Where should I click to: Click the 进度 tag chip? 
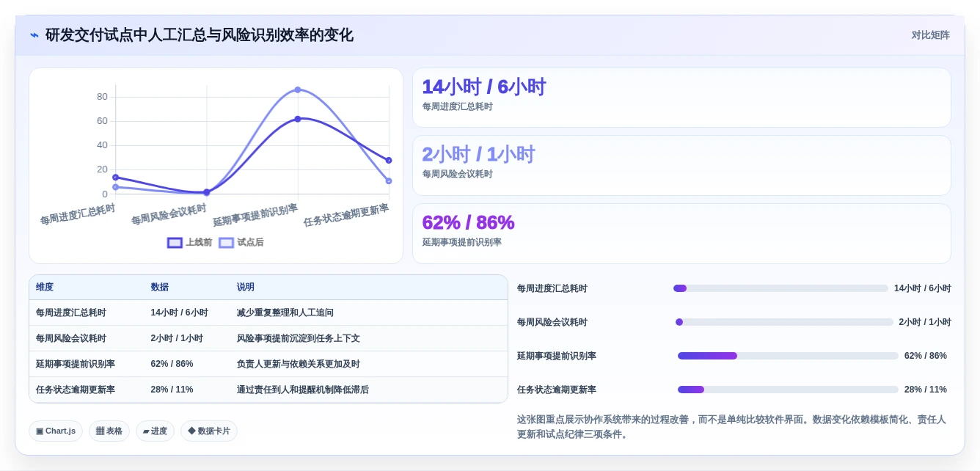(155, 431)
